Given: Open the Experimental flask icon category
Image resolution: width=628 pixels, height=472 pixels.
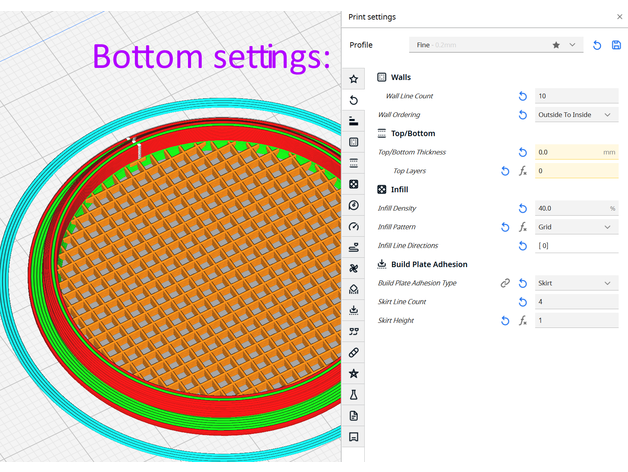Looking at the screenshot, I should [354, 394].
